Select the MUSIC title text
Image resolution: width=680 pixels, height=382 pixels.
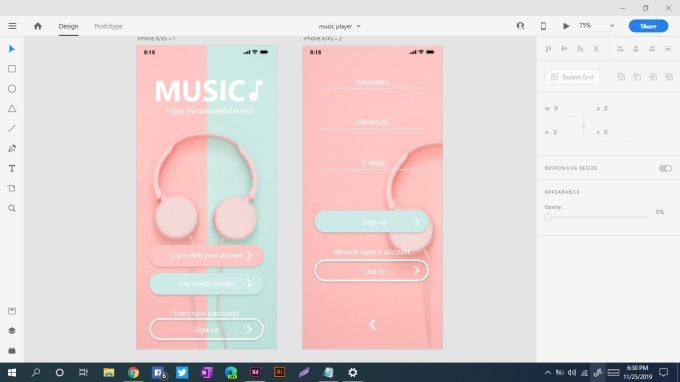[x=209, y=91]
